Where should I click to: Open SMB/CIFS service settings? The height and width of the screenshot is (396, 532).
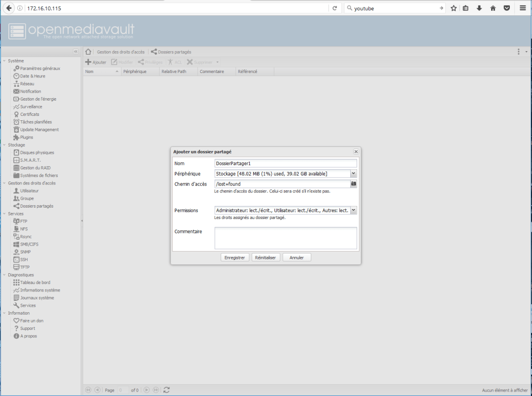click(29, 244)
